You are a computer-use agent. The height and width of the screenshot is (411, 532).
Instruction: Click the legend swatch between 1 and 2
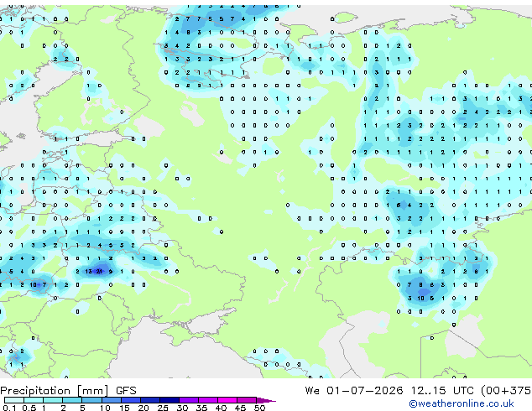click(x=53, y=400)
